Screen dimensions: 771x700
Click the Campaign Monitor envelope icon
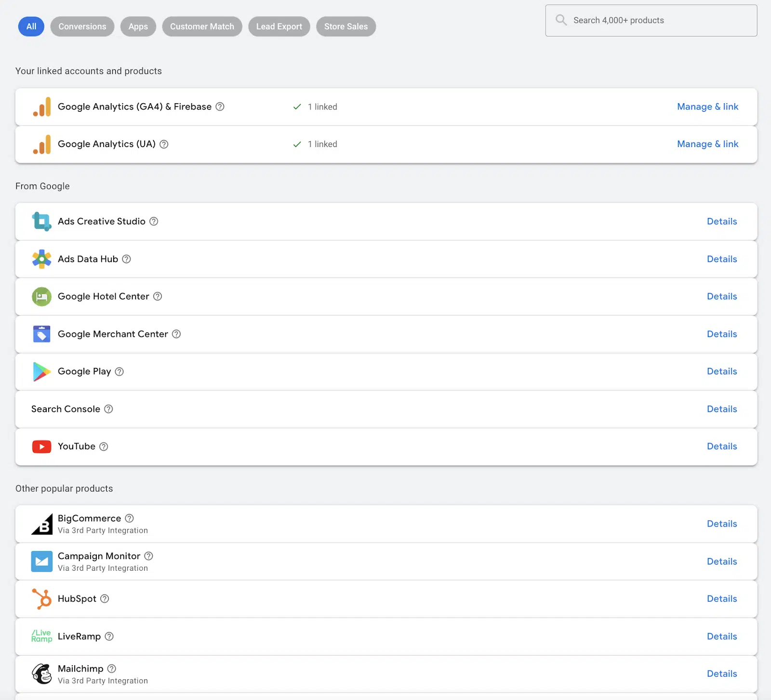pyautogui.click(x=42, y=562)
